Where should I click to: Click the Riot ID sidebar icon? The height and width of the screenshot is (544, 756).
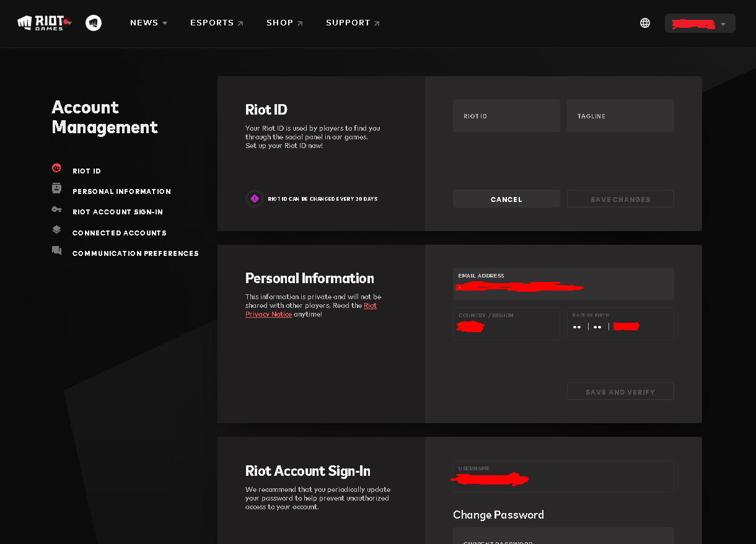click(x=56, y=168)
